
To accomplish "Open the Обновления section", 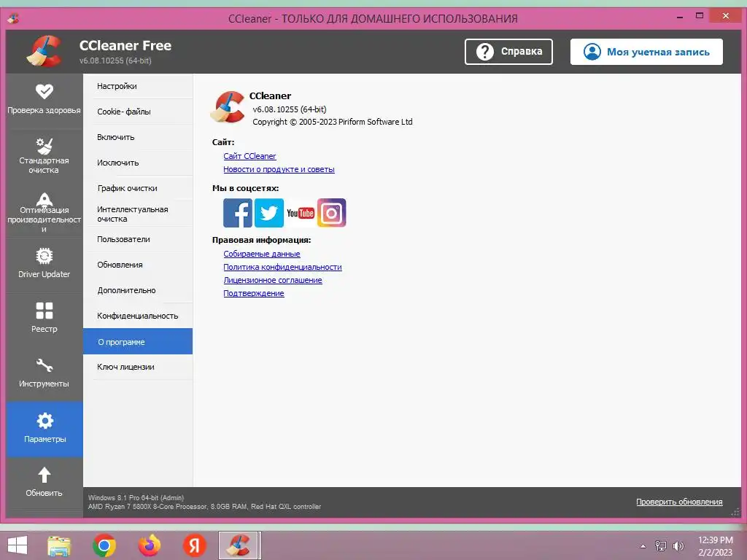I will 138,265.
